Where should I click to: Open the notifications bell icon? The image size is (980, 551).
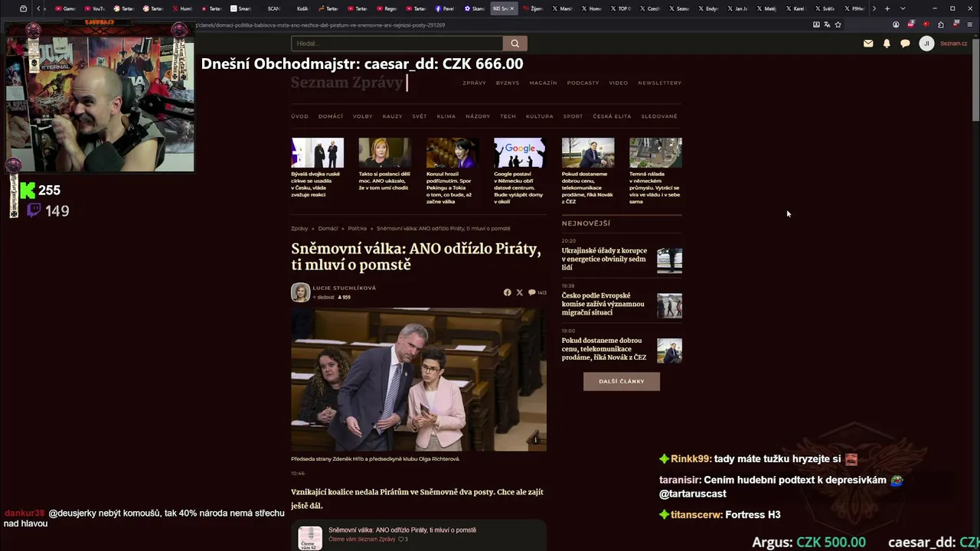pos(887,44)
